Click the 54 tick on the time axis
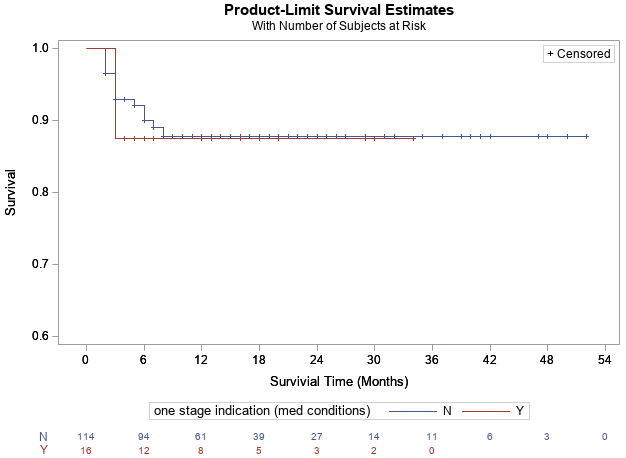Image resolution: width=626 pixels, height=458 pixels. (x=605, y=358)
